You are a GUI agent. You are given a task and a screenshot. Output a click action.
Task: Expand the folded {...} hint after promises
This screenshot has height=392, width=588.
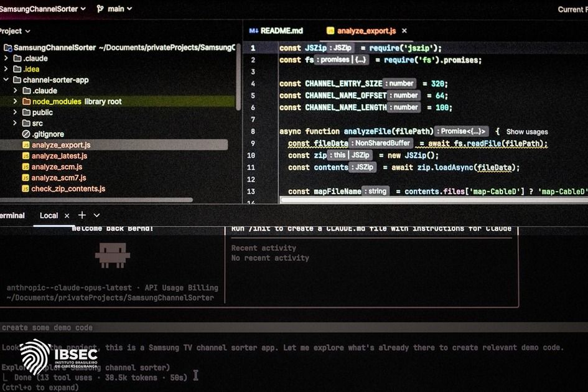point(360,60)
